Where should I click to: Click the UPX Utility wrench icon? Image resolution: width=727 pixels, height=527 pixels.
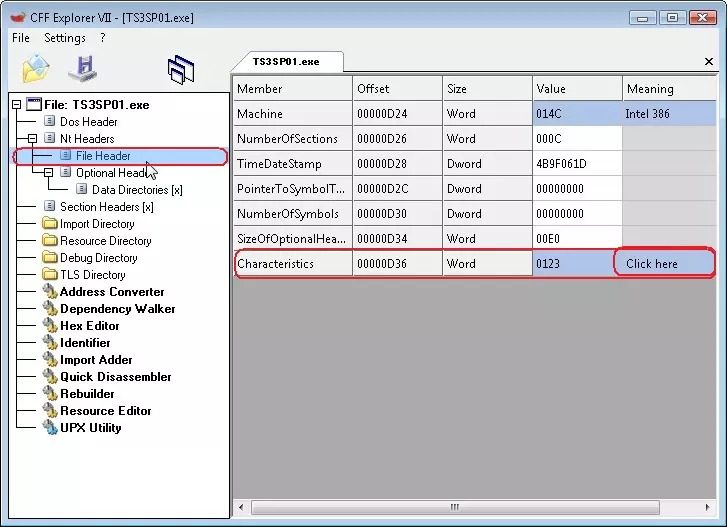point(50,427)
